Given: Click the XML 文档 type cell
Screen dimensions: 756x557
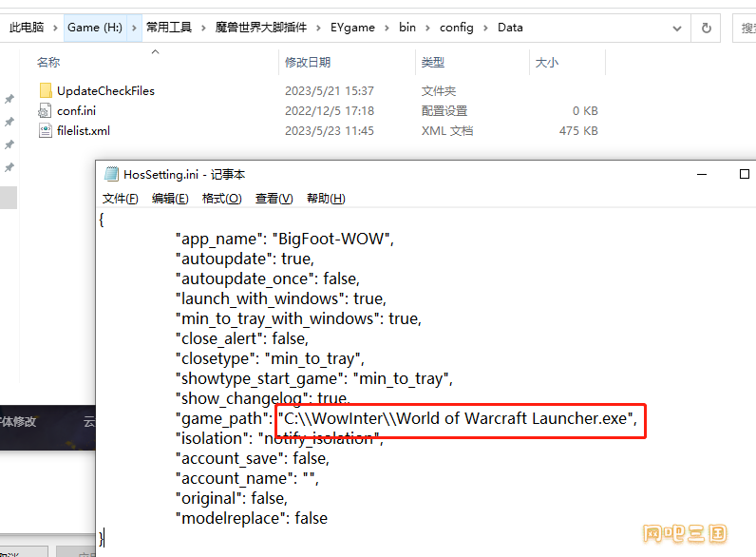Looking at the screenshot, I should pos(447,131).
